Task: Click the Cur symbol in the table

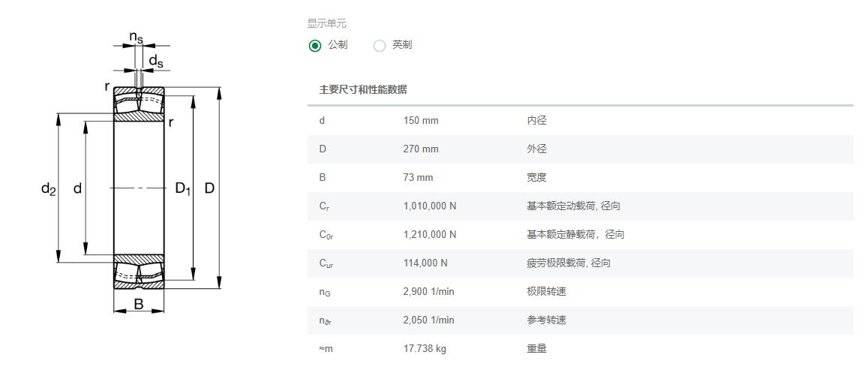Action: (326, 263)
